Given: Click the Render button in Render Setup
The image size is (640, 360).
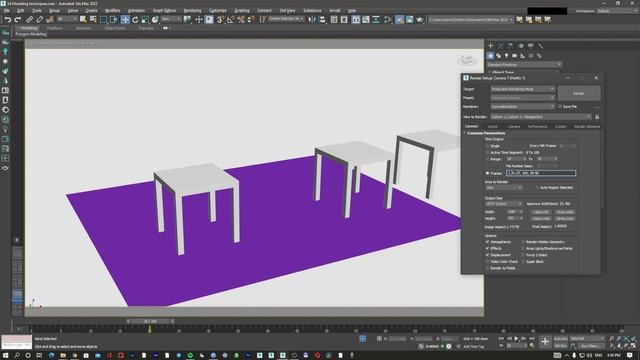Looking at the screenshot, I should coord(579,93).
